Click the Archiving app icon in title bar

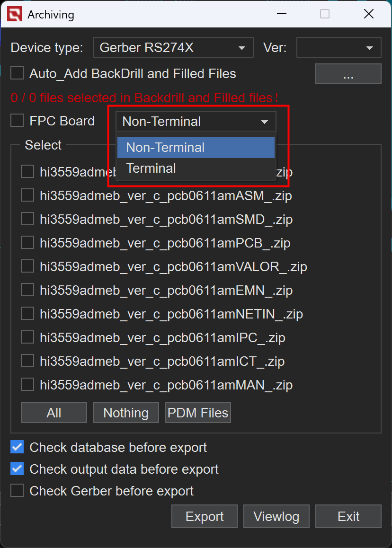coord(14,14)
